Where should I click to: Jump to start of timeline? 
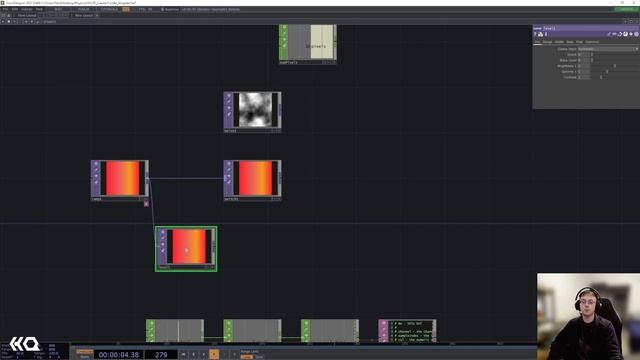[183, 354]
